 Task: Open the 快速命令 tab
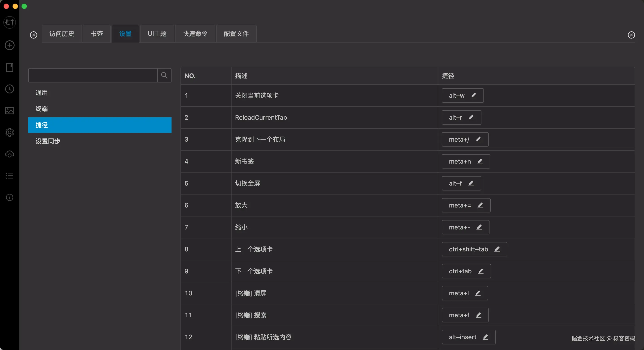tap(195, 33)
